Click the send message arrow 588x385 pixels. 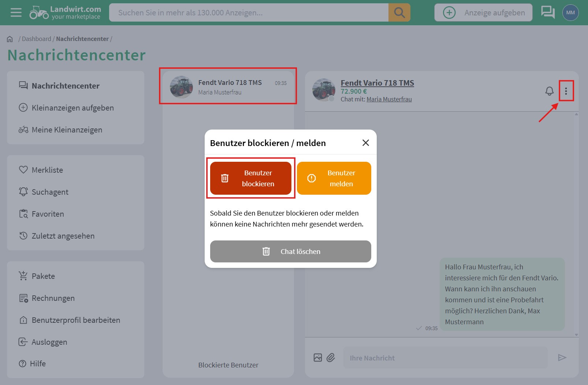[562, 358]
